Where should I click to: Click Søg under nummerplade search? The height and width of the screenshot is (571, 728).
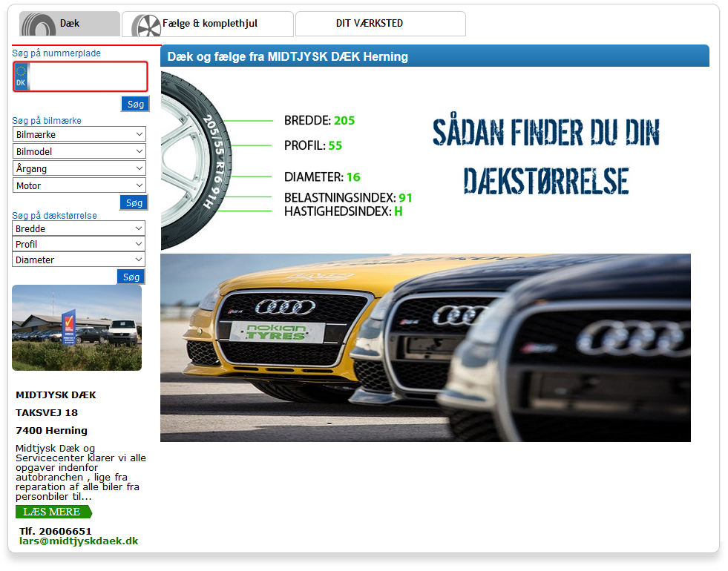pos(135,105)
